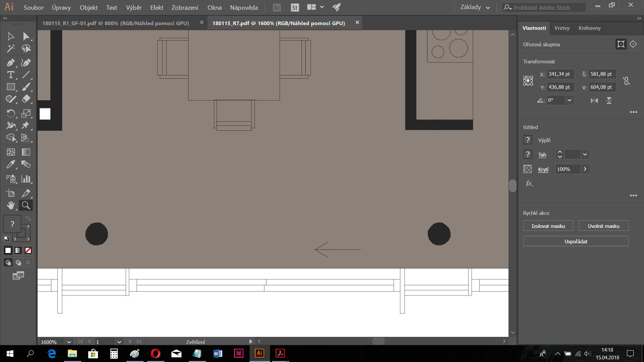The image size is (644, 362).
Task: Open the artboard number dropdown
Action: click(119, 342)
